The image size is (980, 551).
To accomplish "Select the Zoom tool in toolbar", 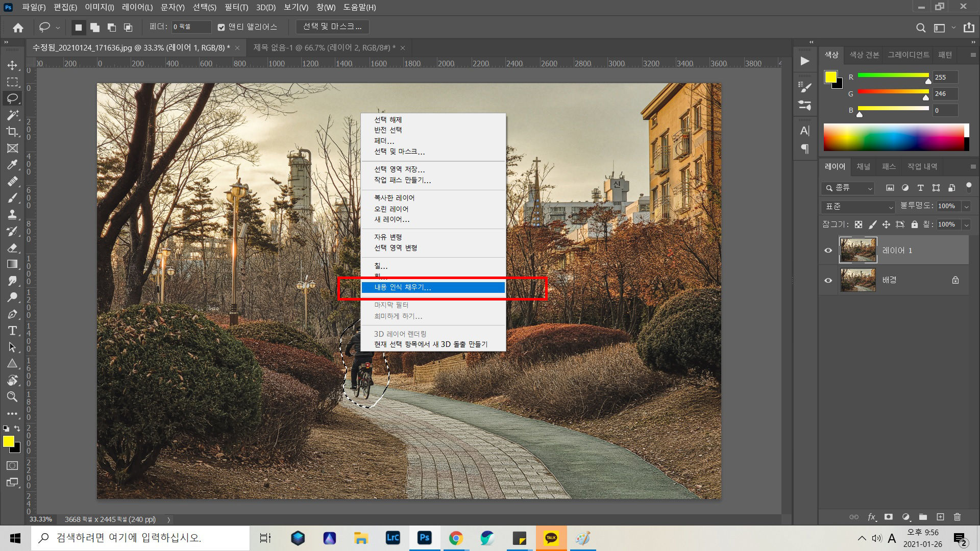I will (12, 396).
